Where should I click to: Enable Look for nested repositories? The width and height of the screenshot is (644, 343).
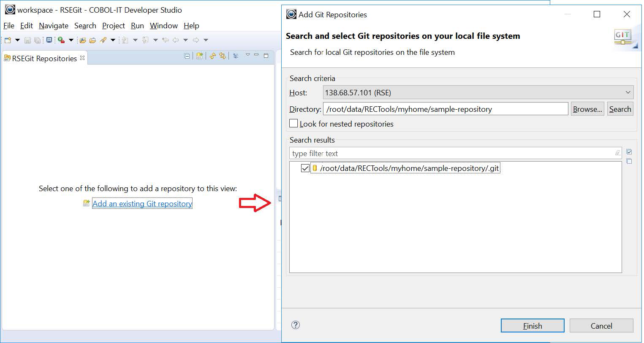point(293,123)
